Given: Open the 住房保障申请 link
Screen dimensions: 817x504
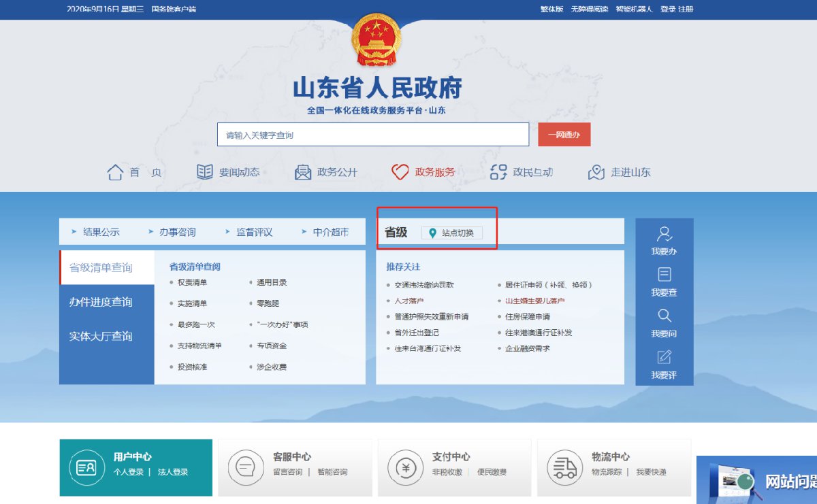Looking at the screenshot, I should coord(527,316).
